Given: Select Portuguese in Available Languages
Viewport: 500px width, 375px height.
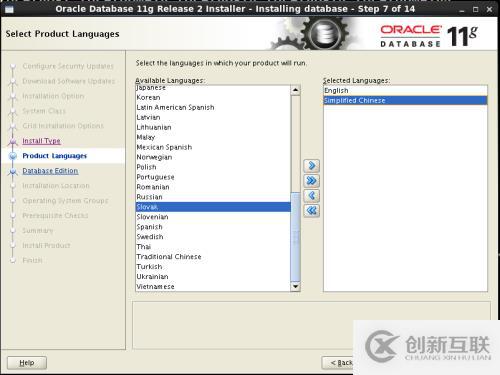Looking at the screenshot, I should click(x=213, y=177).
